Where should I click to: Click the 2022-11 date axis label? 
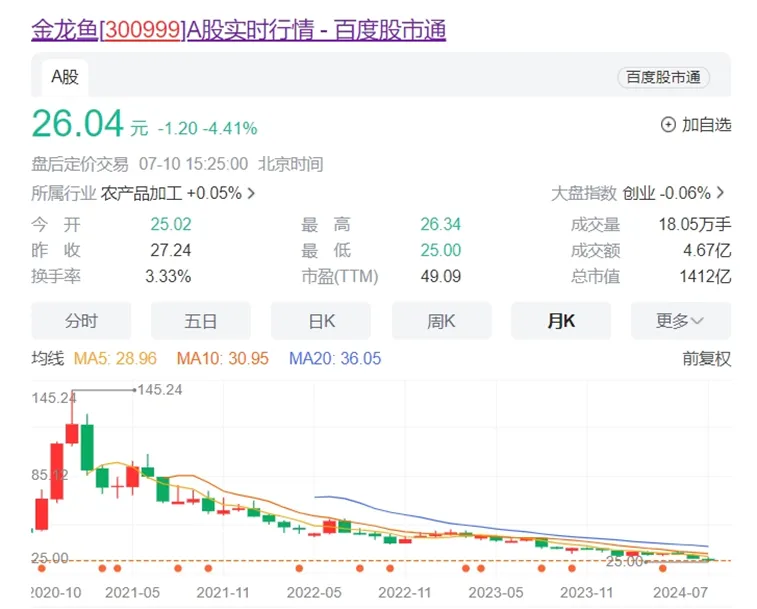point(405,593)
